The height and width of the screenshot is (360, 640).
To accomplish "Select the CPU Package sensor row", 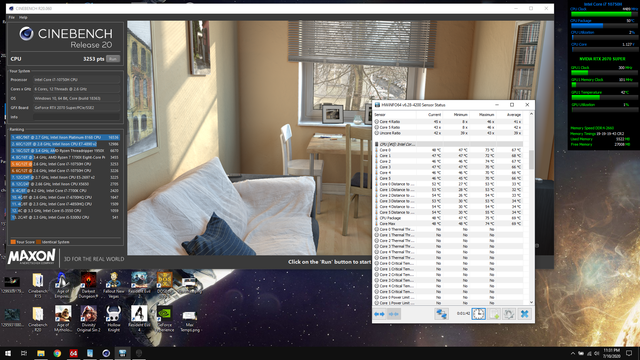I will (448, 218).
